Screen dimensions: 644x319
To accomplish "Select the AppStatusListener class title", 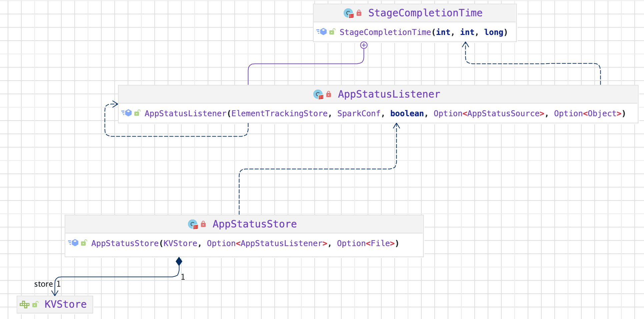I will point(389,94).
